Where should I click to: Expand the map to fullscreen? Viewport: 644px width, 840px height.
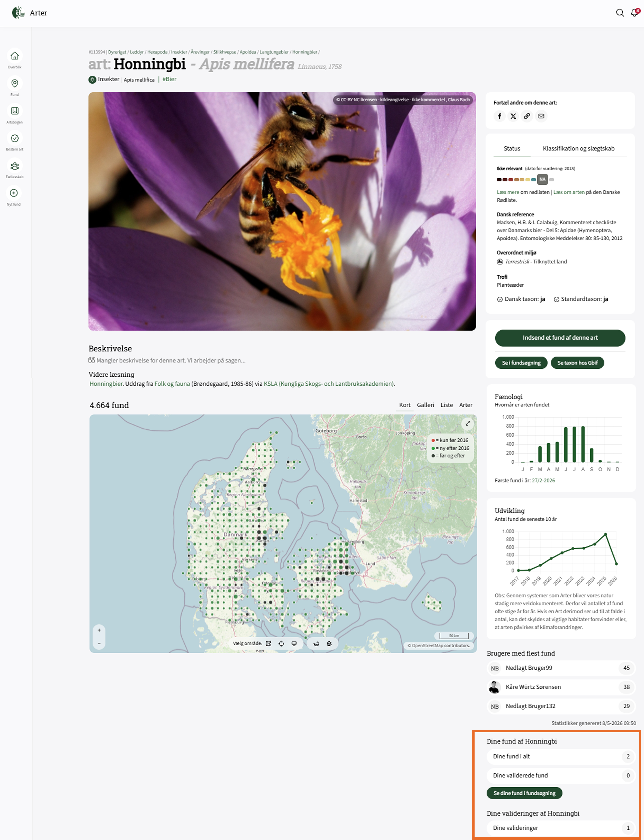pyautogui.click(x=468, y=423)
